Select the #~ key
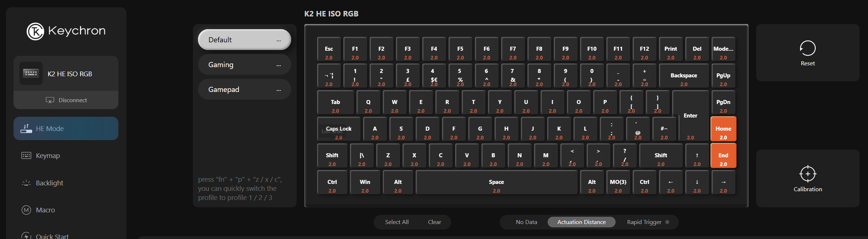This screenshot has height=239, width=868. click(664, 129)
